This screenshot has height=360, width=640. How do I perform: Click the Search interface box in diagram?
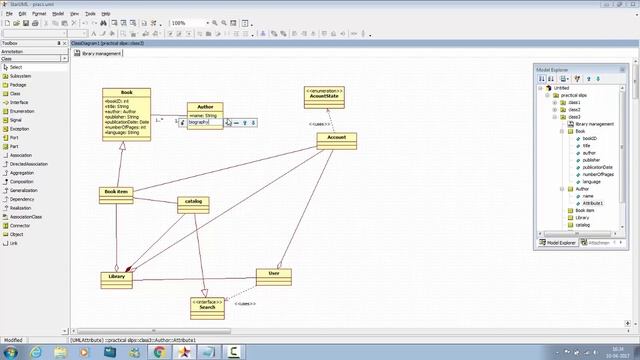click(207, 308)
